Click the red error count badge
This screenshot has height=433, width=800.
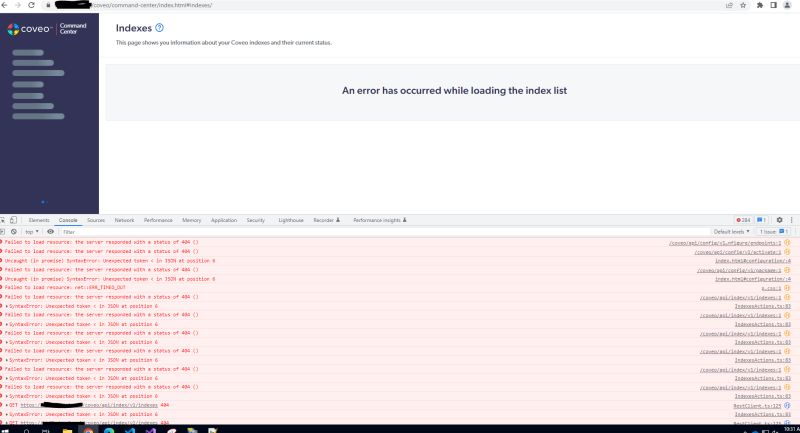(x=743, y=220)
